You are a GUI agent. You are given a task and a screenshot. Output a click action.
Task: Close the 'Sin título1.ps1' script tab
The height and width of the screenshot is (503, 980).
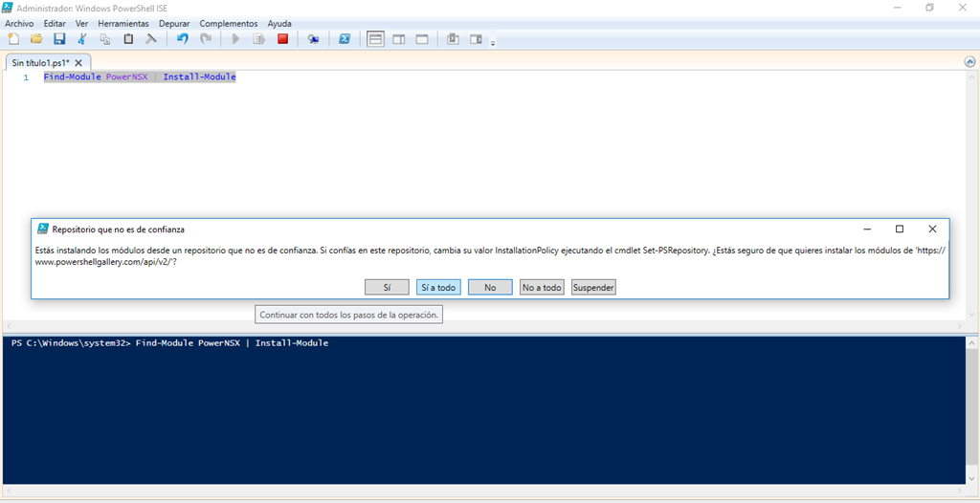point(79,62)
